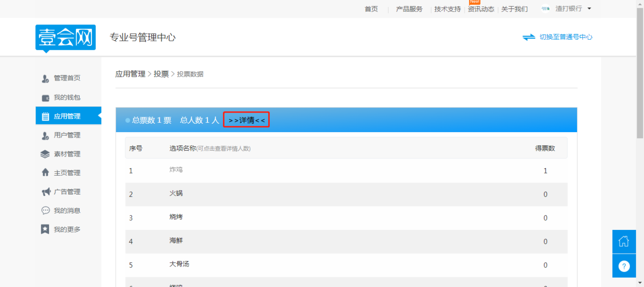View voter details for option 炸鸡
This screenshot has width=644, height=287.
coord(176,170)
